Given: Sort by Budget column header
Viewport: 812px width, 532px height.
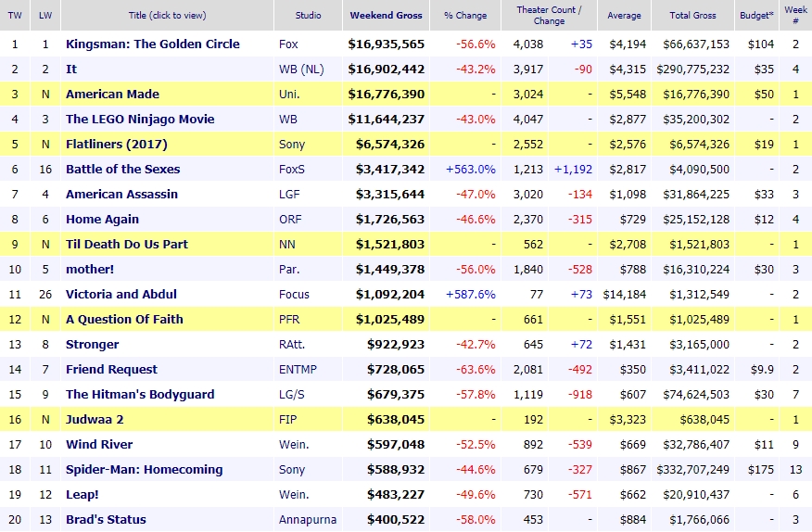Looking at the screenshot, I should click(756, 16).
